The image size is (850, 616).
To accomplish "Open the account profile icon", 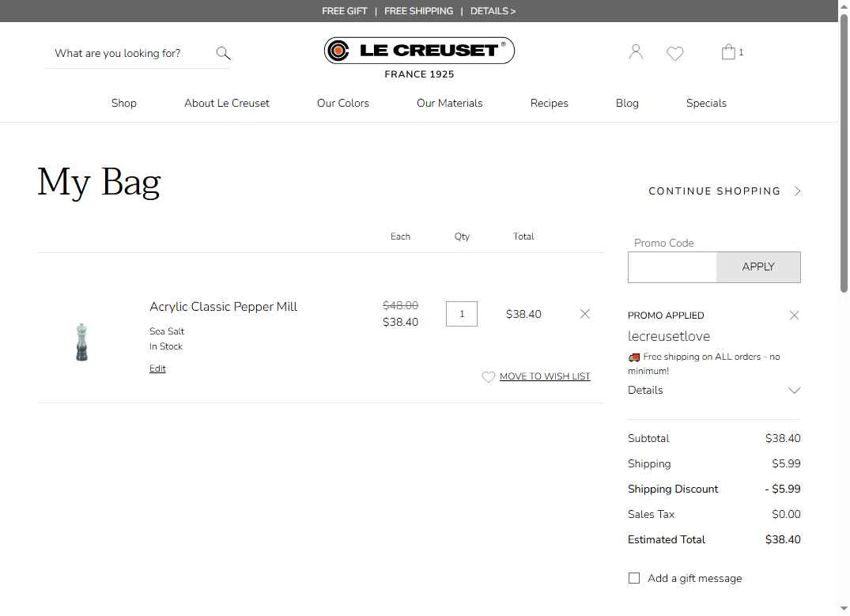I will pyautogui.click(x=636, y=52).
